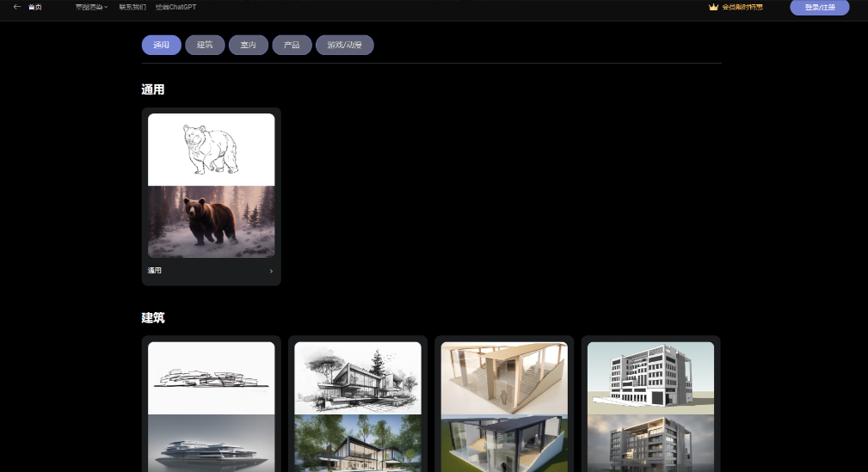Expand the 草图渲染 dropdown in the top navigation
The height and width of the screenshot is (472, 868).
91,7
